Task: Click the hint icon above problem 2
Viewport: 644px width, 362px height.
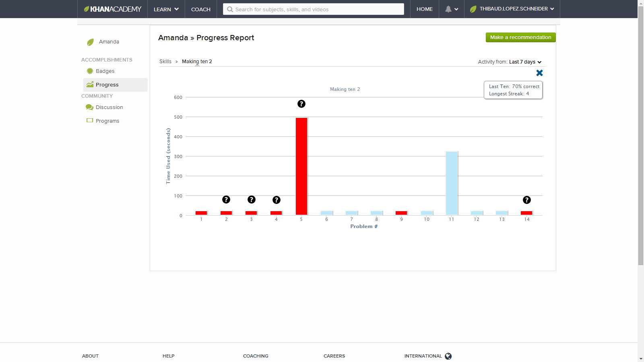Action: 226,200
